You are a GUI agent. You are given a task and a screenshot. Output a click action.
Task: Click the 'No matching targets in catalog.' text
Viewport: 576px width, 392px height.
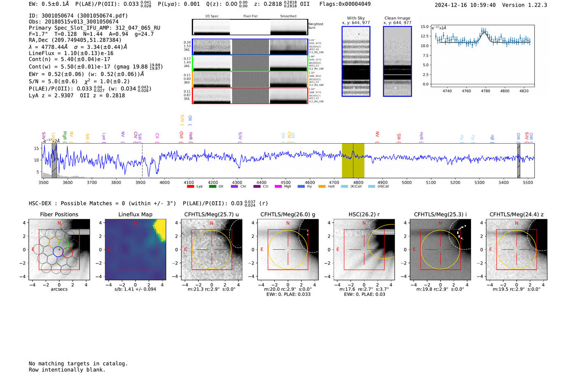78,364
